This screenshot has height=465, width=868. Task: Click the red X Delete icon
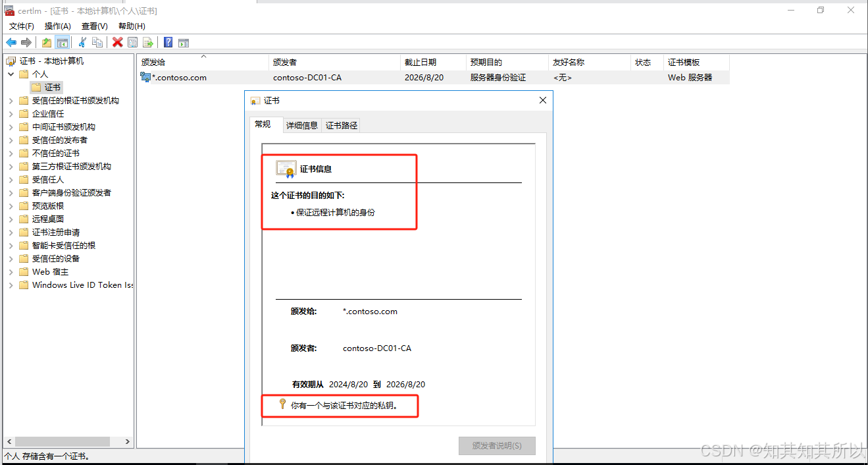coord(117,43)
